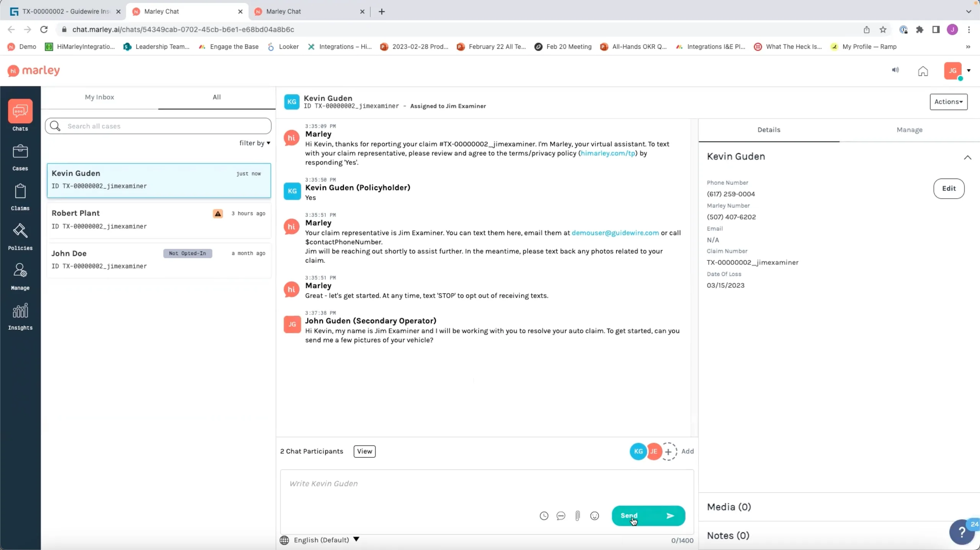Toggle the sound speaker icon
Viewport: 980px width, 550px height.
click(895, 70)
